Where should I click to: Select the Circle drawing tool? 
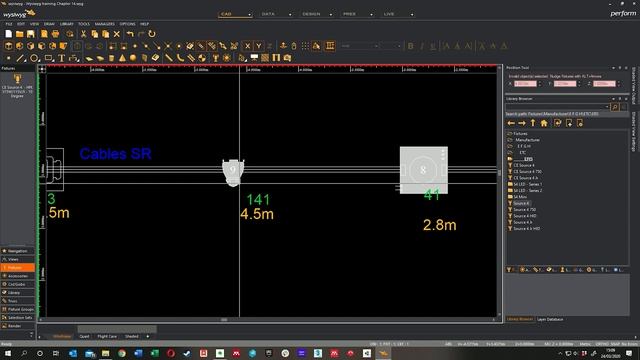coord(34,58)
